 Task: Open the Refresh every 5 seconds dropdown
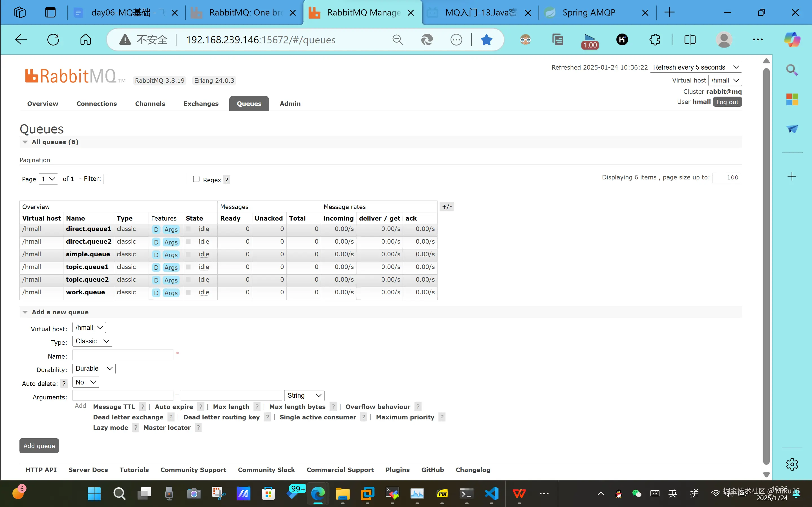pyautogui.click(x=696, y=67)
